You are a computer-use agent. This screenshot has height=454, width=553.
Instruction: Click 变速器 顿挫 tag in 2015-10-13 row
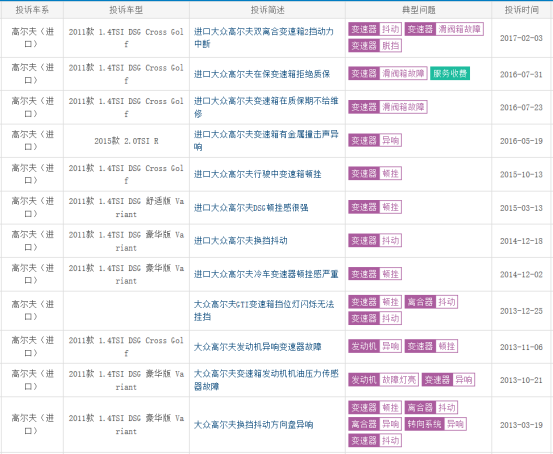click(375, 174)
